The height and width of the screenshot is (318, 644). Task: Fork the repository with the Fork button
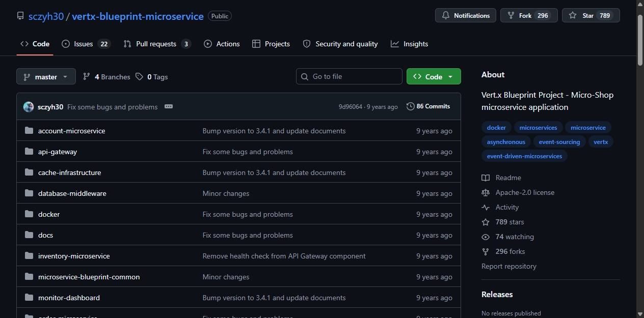point(529,15)
